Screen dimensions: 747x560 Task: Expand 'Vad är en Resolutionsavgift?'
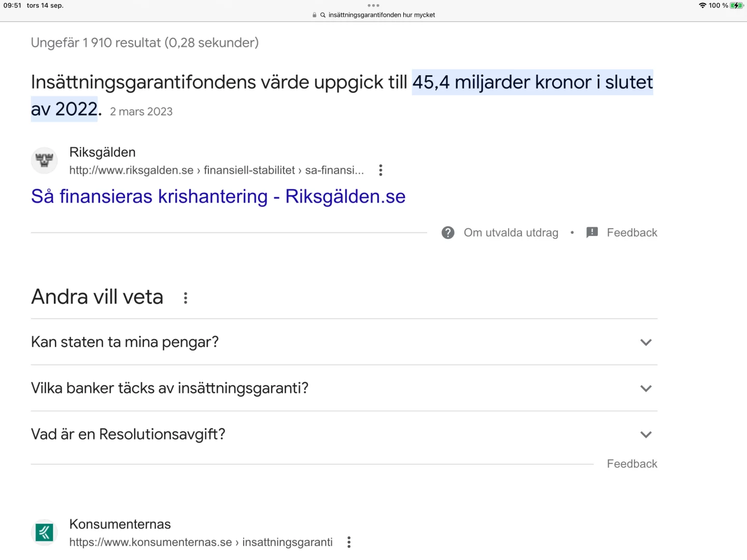click(x=646, y=434)
